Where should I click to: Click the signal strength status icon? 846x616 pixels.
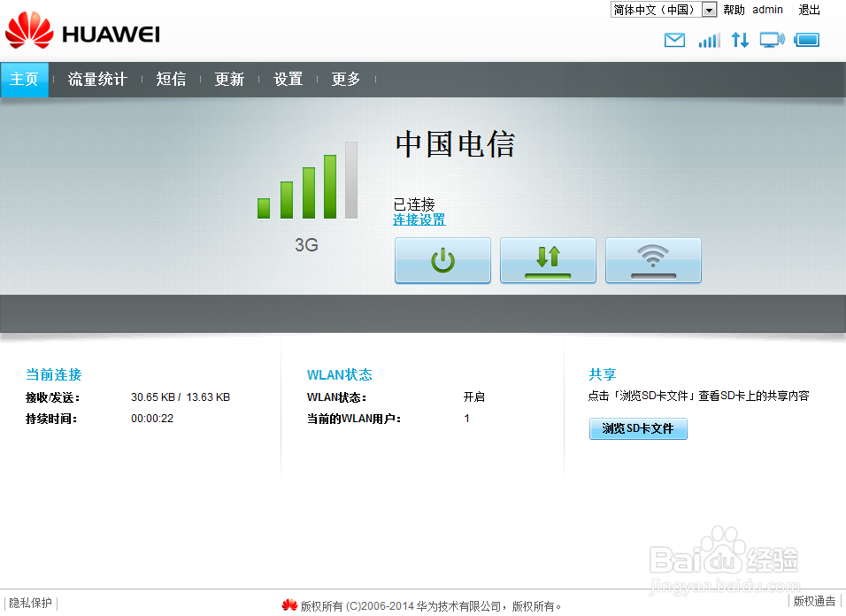click(709, 41)
